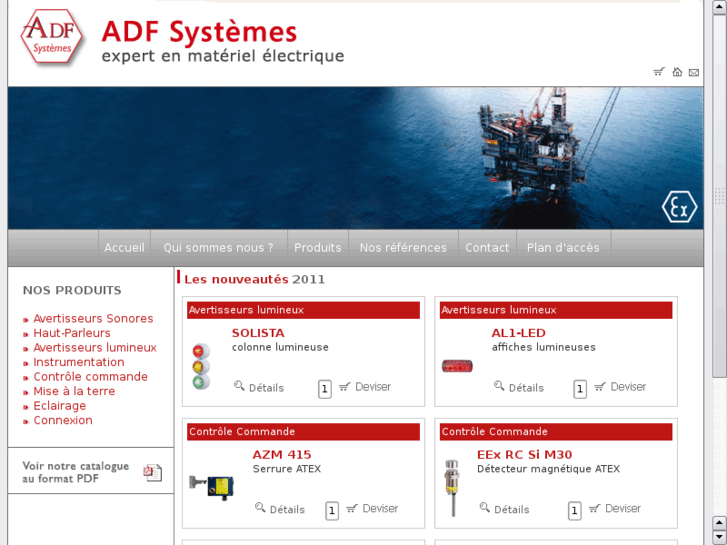Viewport: 727px width, 545px height.
Task: Select Mise à la terre category
Action: point(74,391)
